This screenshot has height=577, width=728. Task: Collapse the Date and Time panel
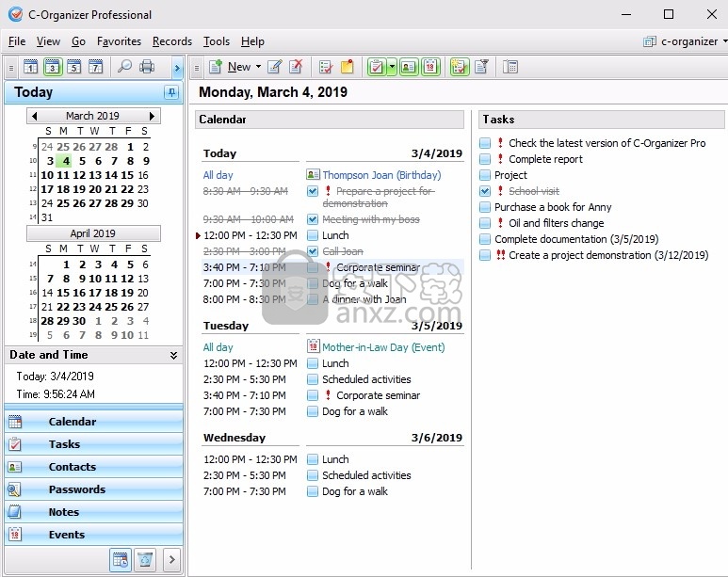(x=173, y=356)
